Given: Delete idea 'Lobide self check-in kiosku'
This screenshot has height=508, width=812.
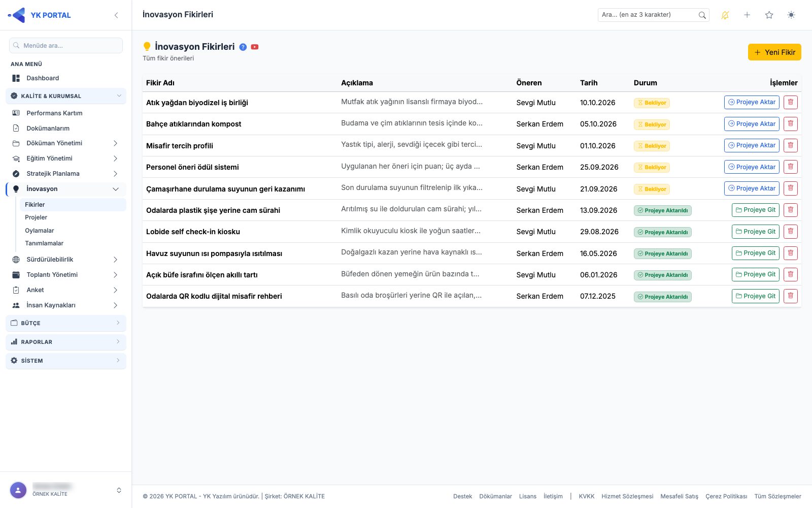Looking at the screenshot, I should pos(791,232).
